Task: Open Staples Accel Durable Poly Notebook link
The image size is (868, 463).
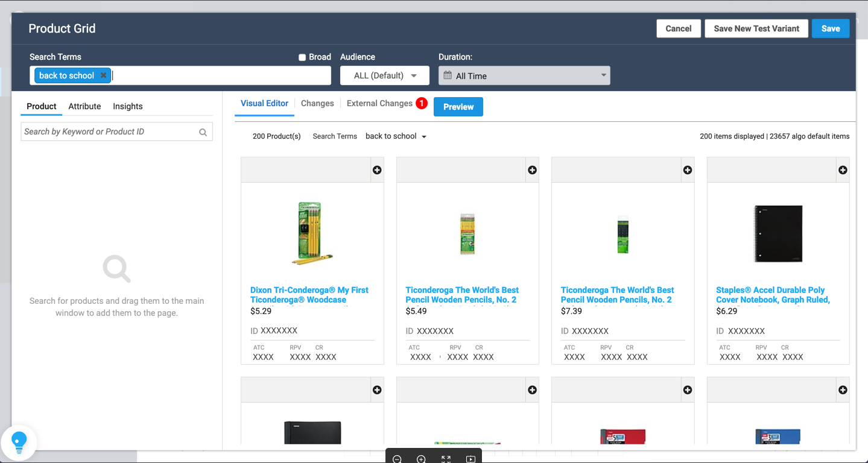Action: click(773, 295)
